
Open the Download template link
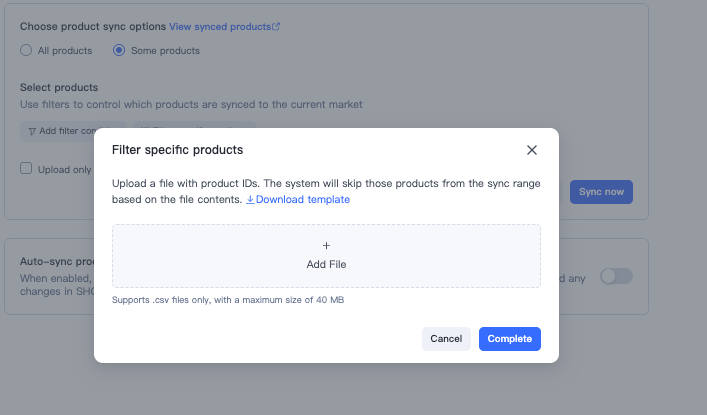298,199
